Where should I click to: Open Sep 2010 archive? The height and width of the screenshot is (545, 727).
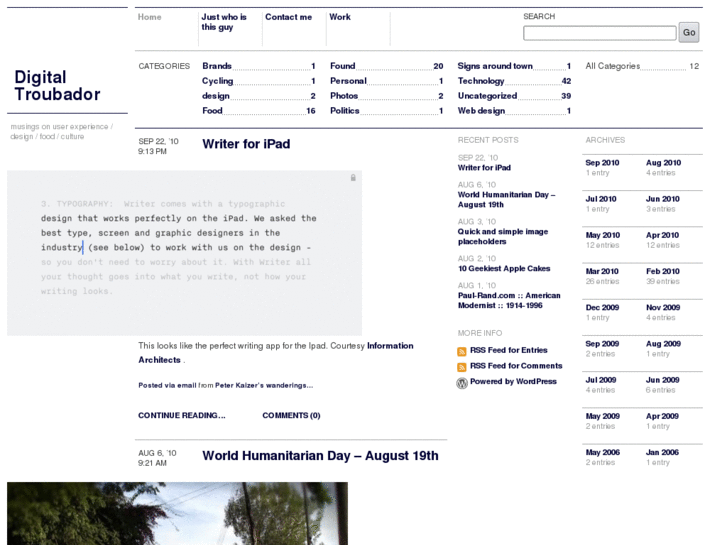point(602,162)
